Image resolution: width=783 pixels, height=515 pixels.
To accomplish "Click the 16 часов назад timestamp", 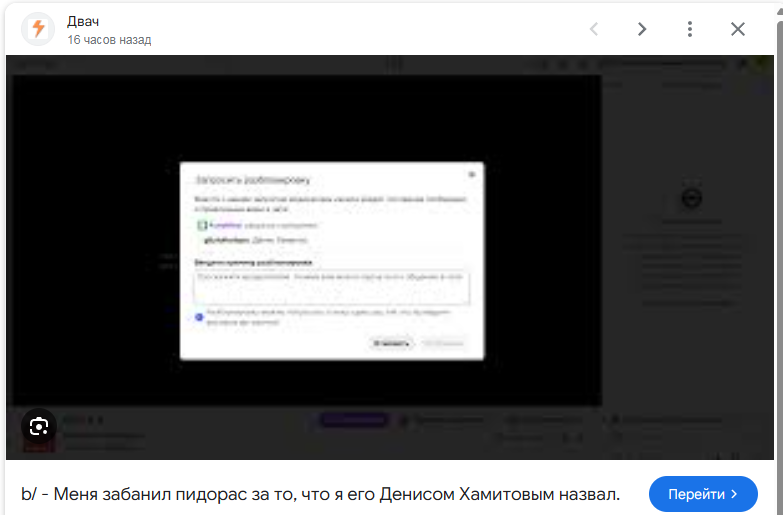I will pyautogui.click(x=109, y=40).
